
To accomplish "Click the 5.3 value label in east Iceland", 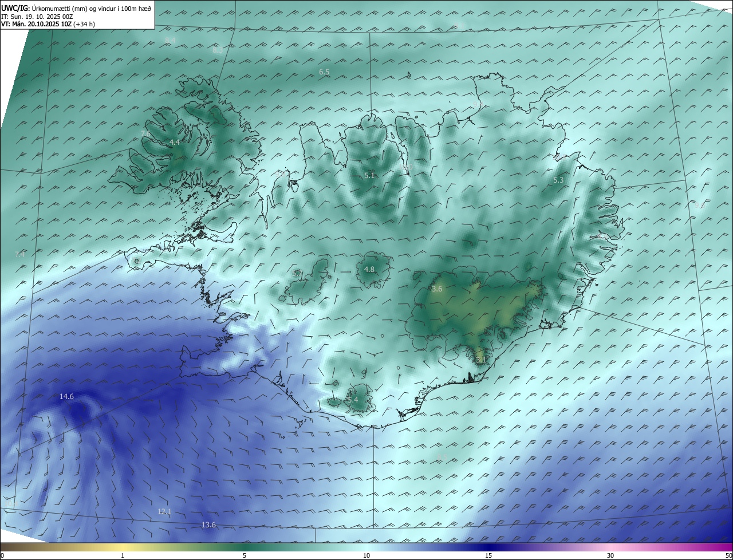I will pos(558,180).
